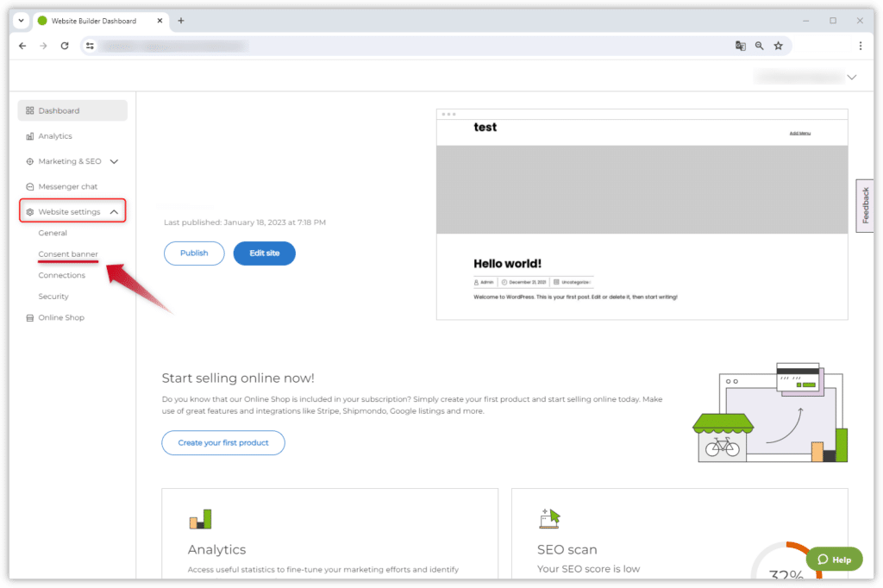The image size is (883, 588).
Task: Click the Messenger chat bubble icon
Action: (30, 186)
